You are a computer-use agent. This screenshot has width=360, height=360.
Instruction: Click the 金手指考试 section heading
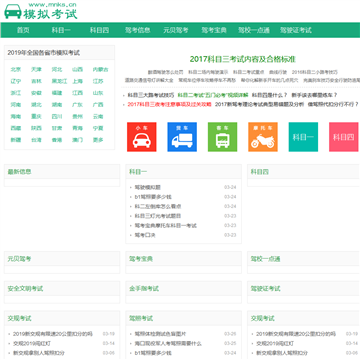coord(144,288)
